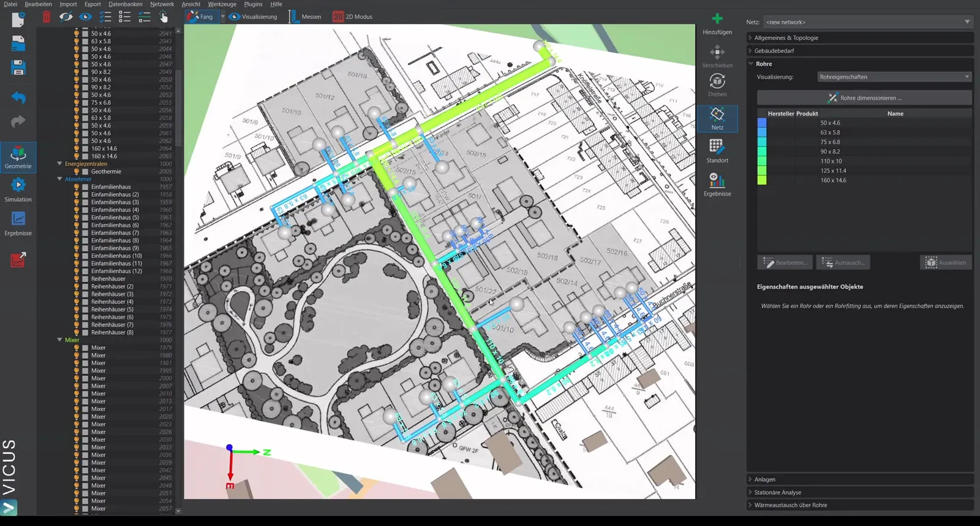Screen dimensions: 980x526
Task: Toggle the 2D Modus view
Action: tap(353, 17)
